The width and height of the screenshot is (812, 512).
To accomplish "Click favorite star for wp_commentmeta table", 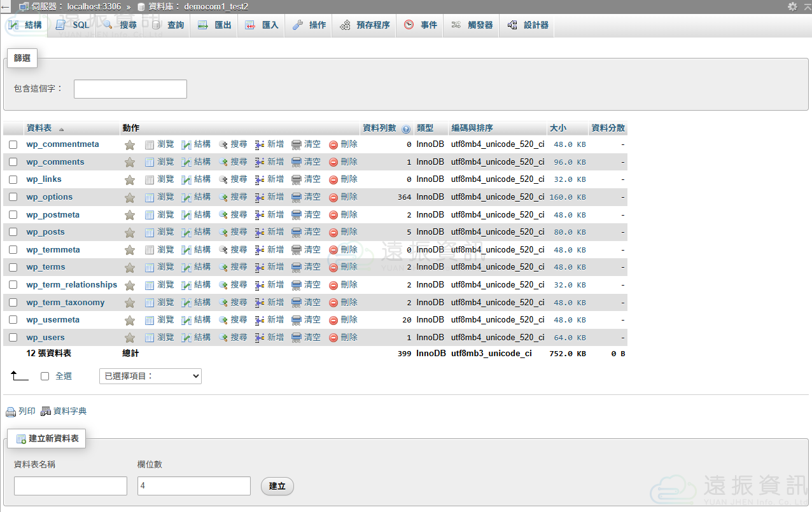I will point(130,145).
